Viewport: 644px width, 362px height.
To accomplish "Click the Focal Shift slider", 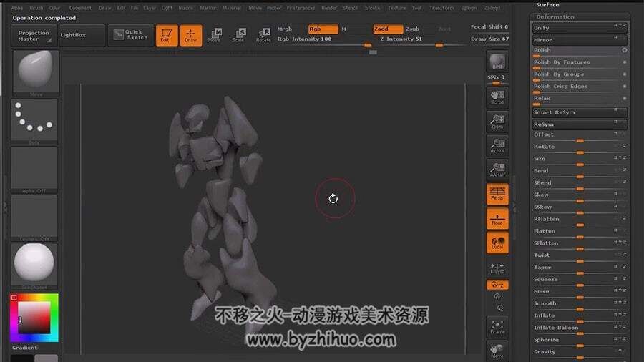I will [489, 26].
